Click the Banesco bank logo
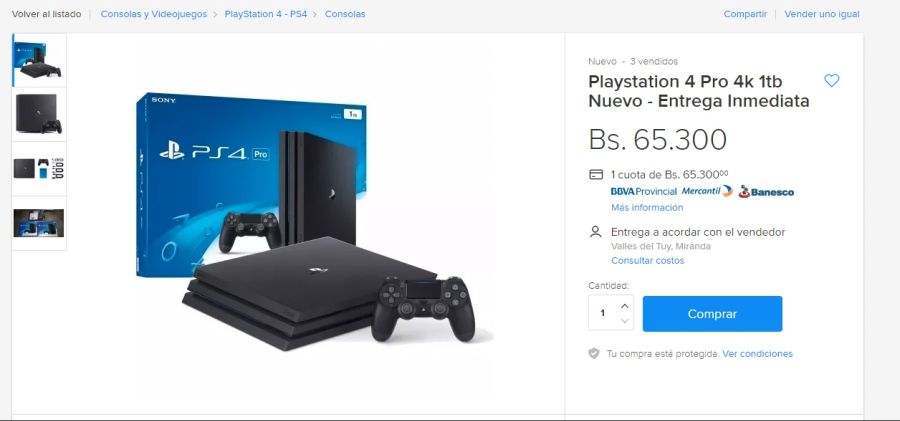Image resolution: width=900 pixels, height=421 pixels. (766, 192)
